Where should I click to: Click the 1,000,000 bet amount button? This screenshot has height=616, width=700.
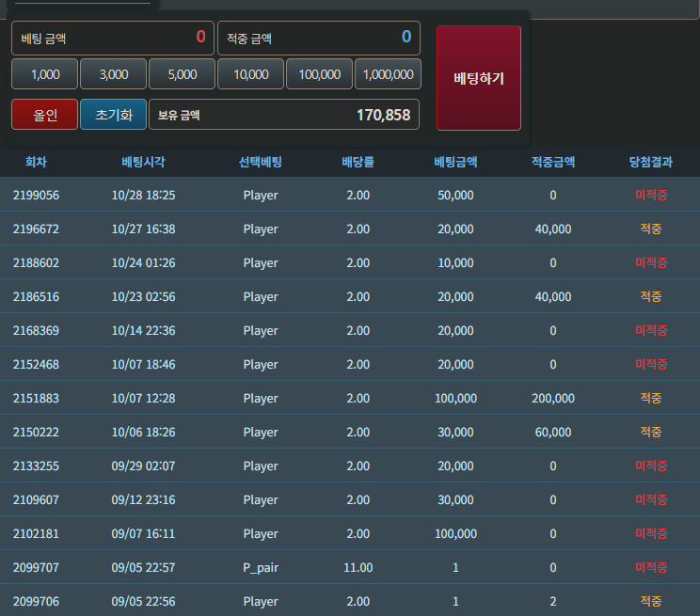tap(388, 74)
